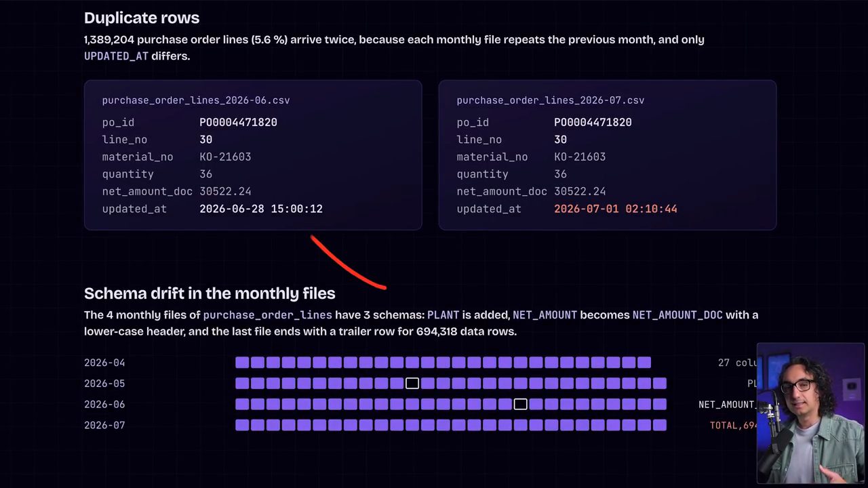868x488 pixels.
Task: Select the UPDATED_AT code word in the first paragraph
Action: pos(116,56)
